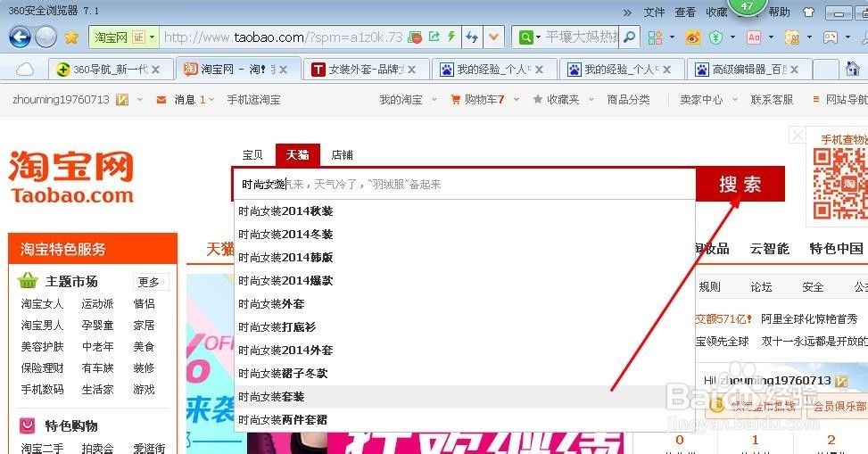Open the orange address history chevron

click(493, 37)
